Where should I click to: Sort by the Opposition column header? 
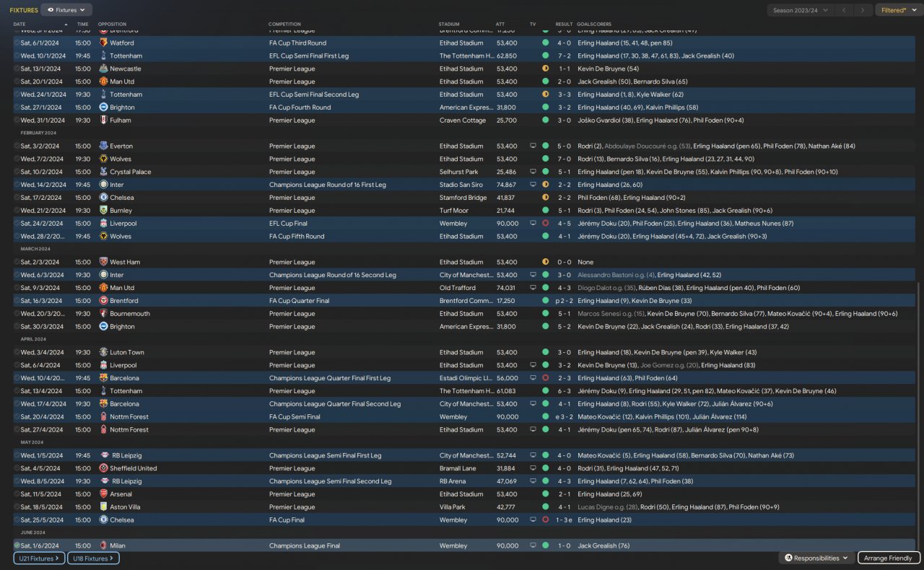[x=112, y=25]
